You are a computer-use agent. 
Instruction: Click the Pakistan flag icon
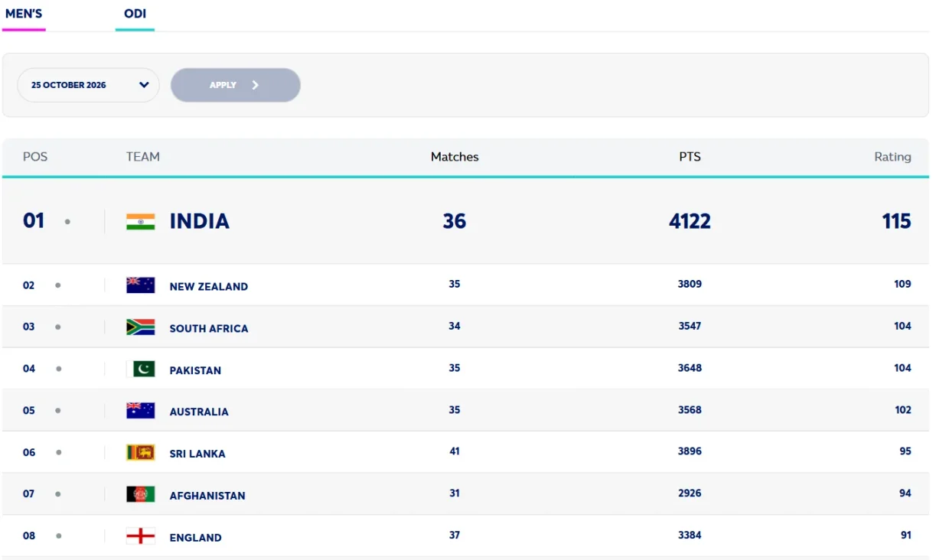(x=140, y=369)
